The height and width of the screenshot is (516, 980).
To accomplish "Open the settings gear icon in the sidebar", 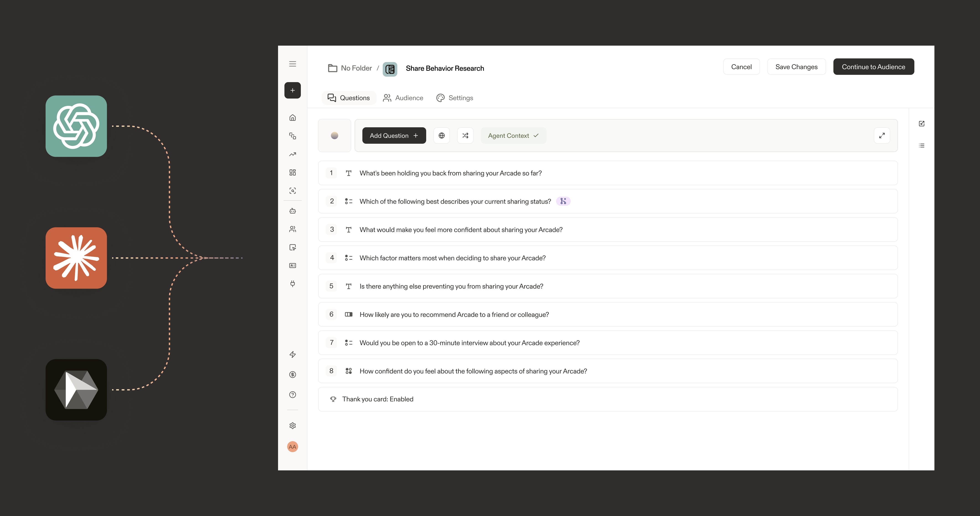I will (x=293, y=426).
